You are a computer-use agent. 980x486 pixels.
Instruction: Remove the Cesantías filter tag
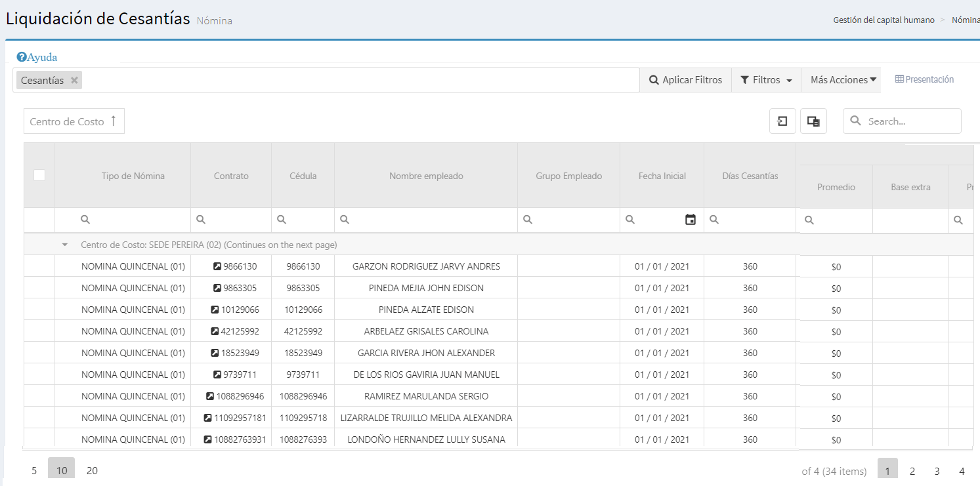tap(75, 80)
